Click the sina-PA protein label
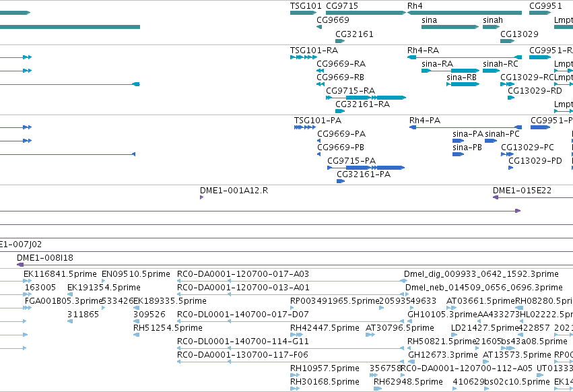The image size is (573, 392). tap(468, 134)
